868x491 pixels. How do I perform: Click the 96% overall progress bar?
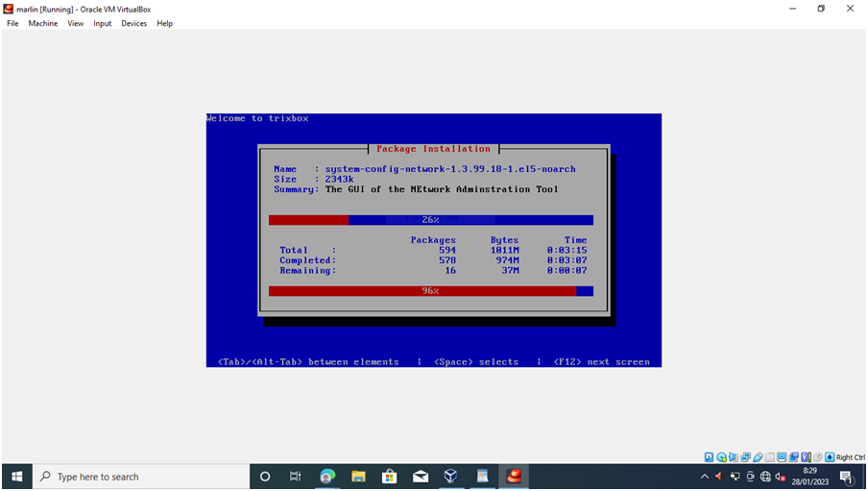431,291
